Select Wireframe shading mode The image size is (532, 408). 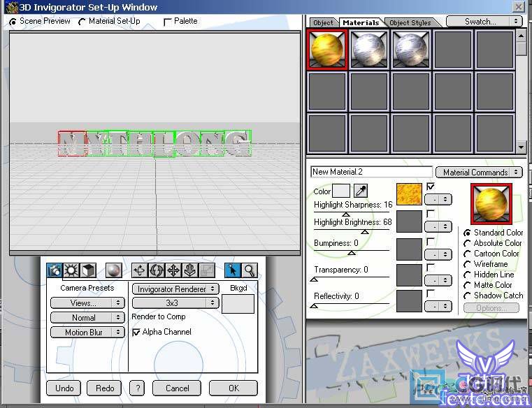point(467,265)
